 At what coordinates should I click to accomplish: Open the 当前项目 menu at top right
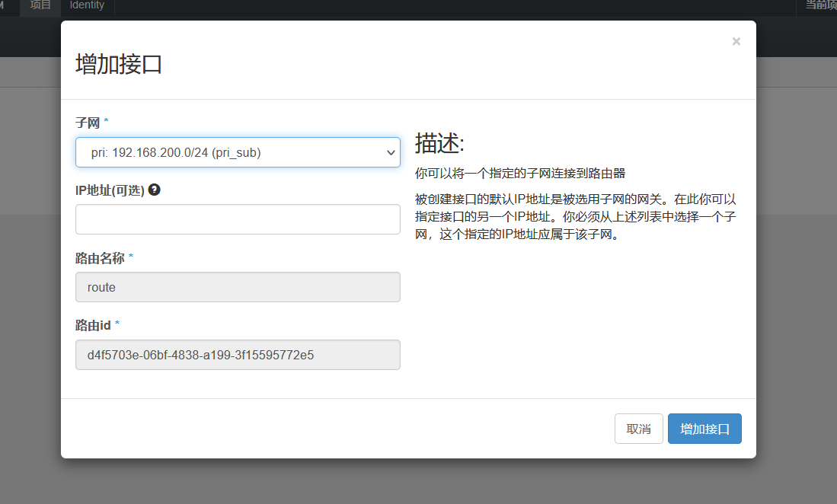(820, 5)
